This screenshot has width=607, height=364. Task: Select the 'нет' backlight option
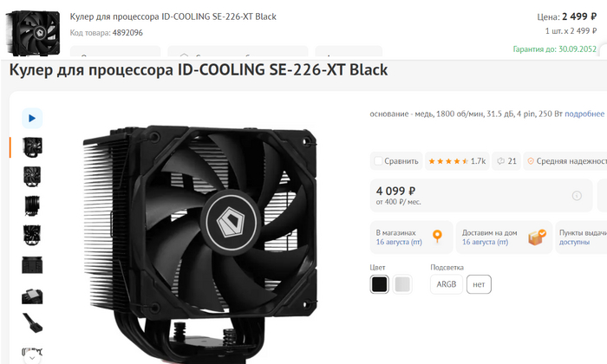click(479, 284)
